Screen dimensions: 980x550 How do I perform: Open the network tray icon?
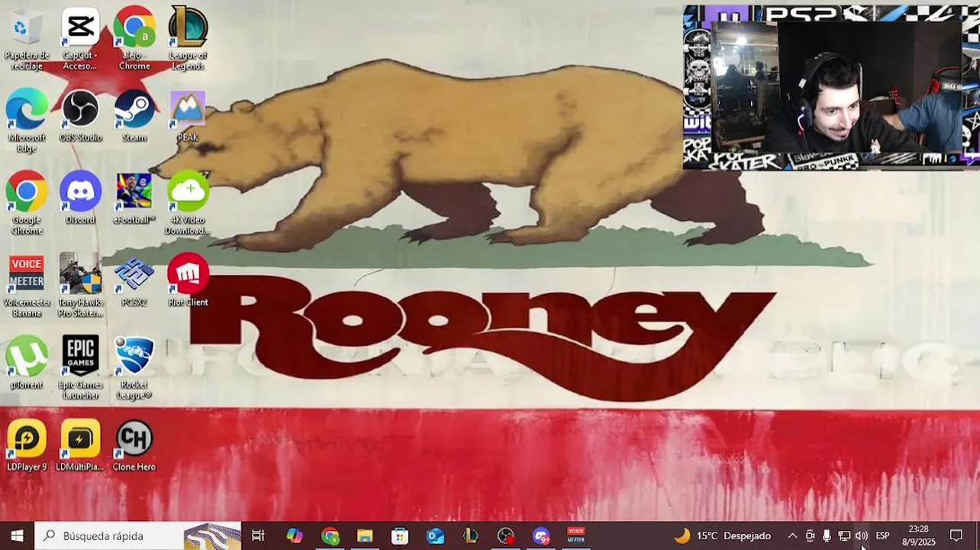pyautogui.click(x=844, y=535)
